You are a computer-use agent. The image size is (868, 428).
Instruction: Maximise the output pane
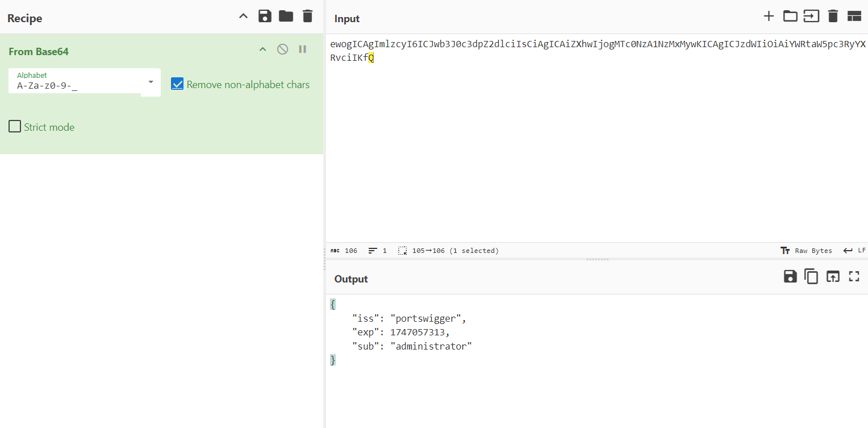(x=854, y=277)
